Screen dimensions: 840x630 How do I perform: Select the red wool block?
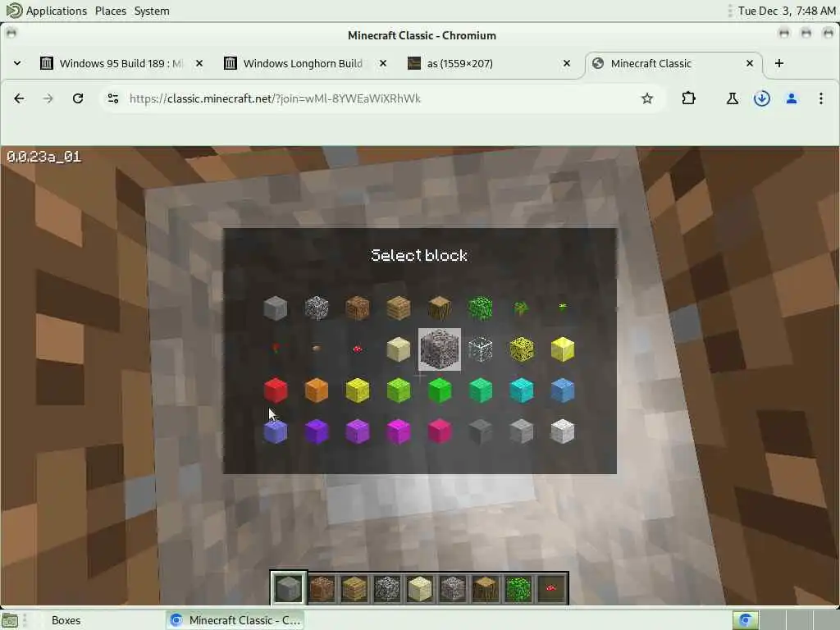tap(276, 390)
